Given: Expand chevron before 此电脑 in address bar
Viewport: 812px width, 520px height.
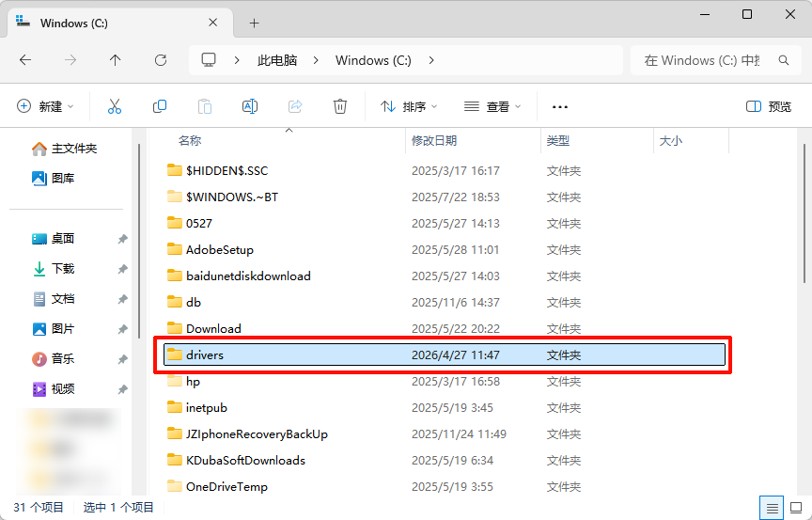Looking at the screenshot, I should click(x=237, y=60).
